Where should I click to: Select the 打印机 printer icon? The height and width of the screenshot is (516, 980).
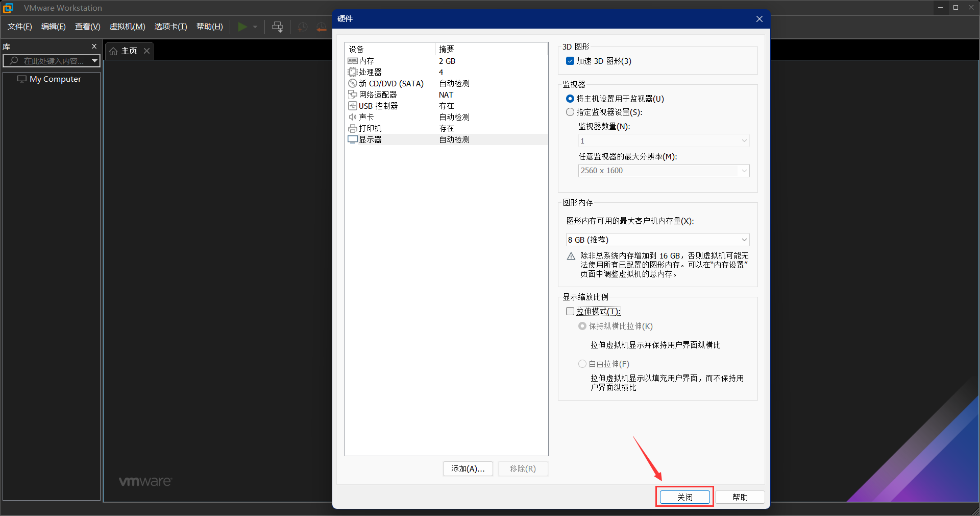coord(352,128)
